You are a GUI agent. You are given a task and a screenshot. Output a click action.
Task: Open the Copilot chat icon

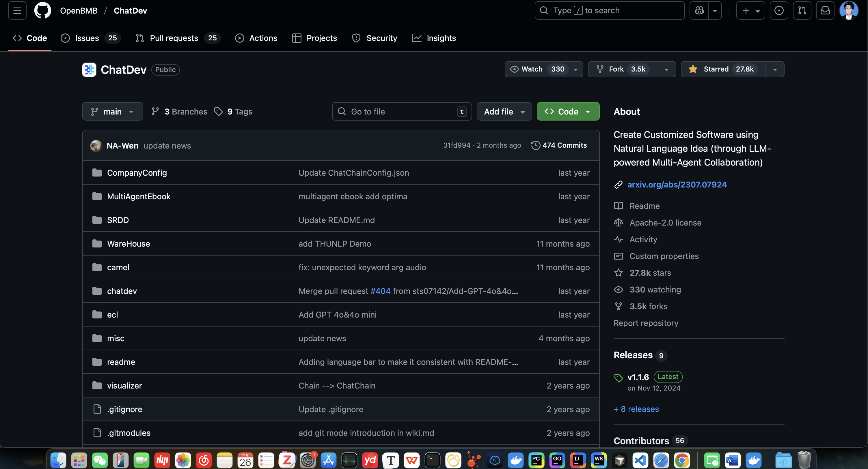(699, 10)
